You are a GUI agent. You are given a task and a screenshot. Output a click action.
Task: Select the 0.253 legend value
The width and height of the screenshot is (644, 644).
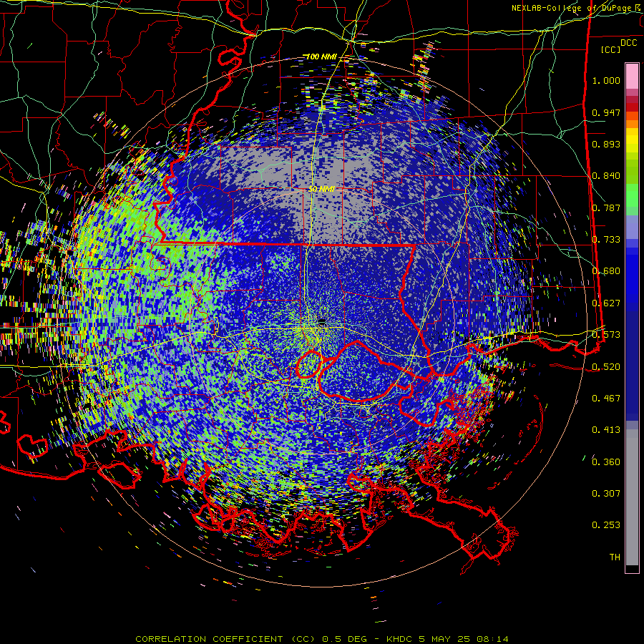click(606, 525)
